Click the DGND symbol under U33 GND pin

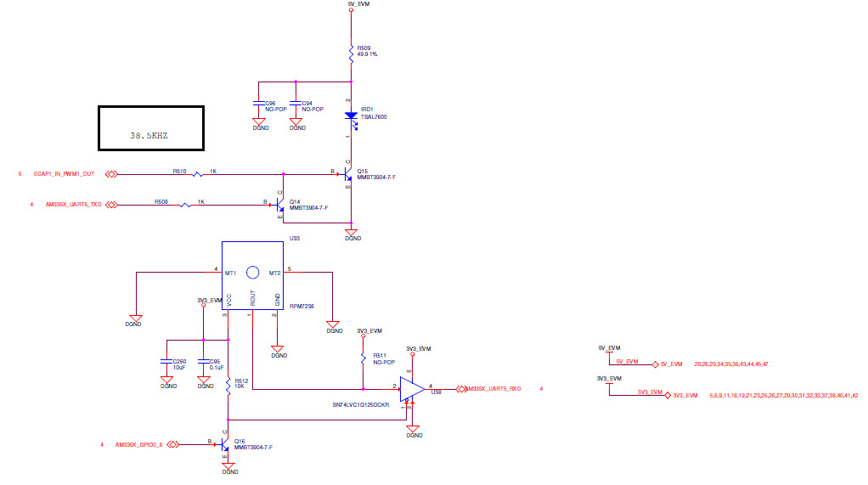(278, 350)
